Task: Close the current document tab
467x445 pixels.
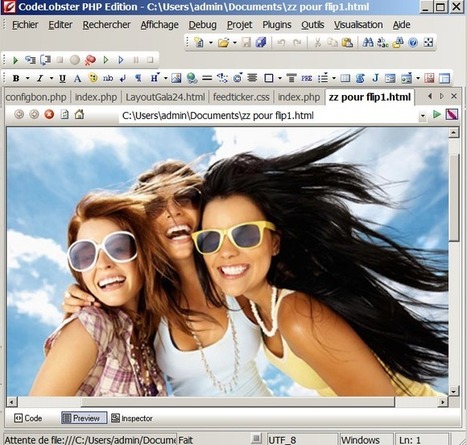Action: (454, 96)
